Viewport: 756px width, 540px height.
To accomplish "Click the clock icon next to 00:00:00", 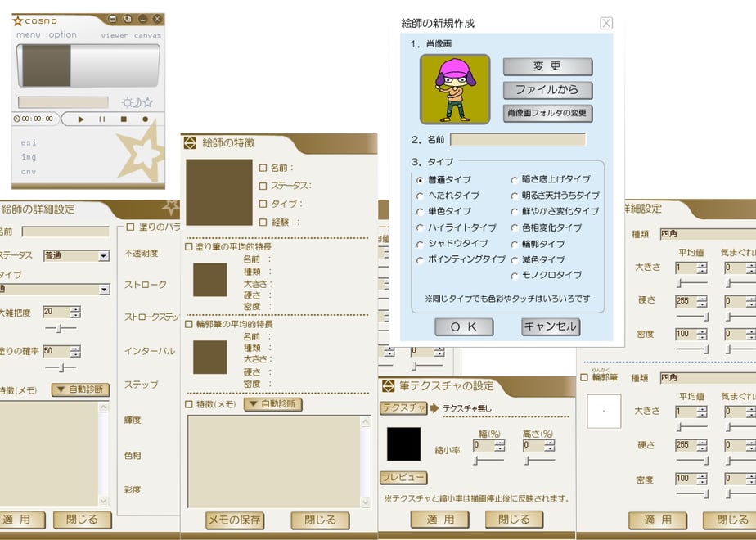I will [x=17, y=119].
